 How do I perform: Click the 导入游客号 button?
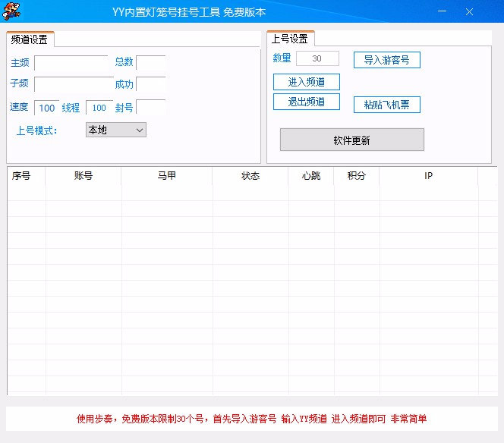click(386, 60)
